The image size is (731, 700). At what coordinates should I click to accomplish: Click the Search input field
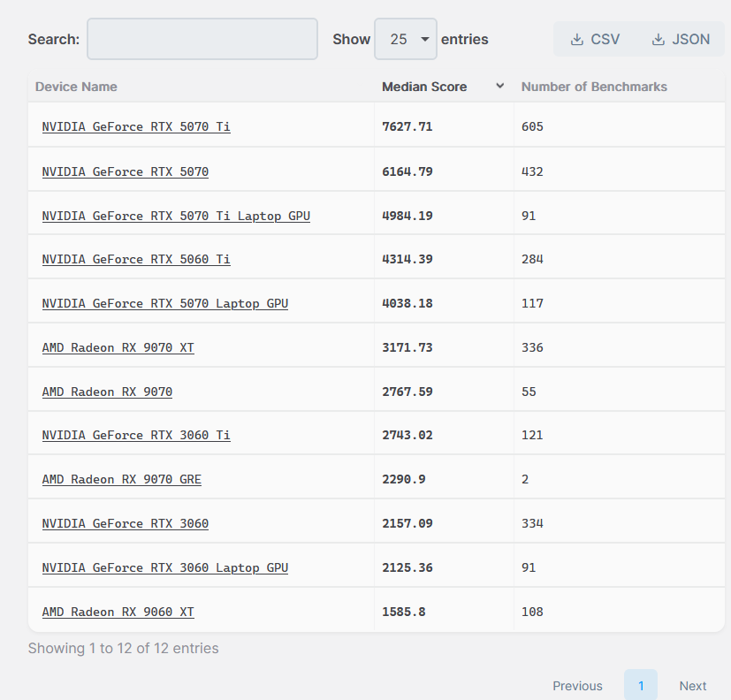202,39
